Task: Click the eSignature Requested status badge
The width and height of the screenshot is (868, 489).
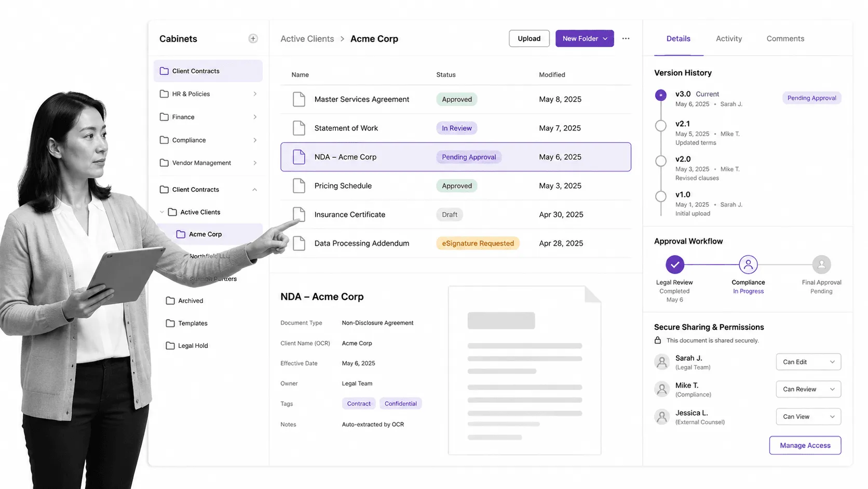Action: coord(478,243)
